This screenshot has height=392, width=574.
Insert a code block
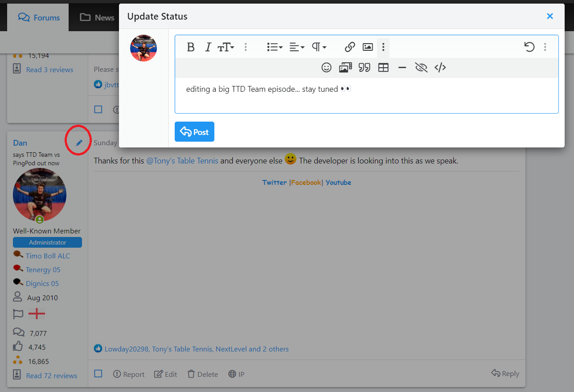[440, 67]
